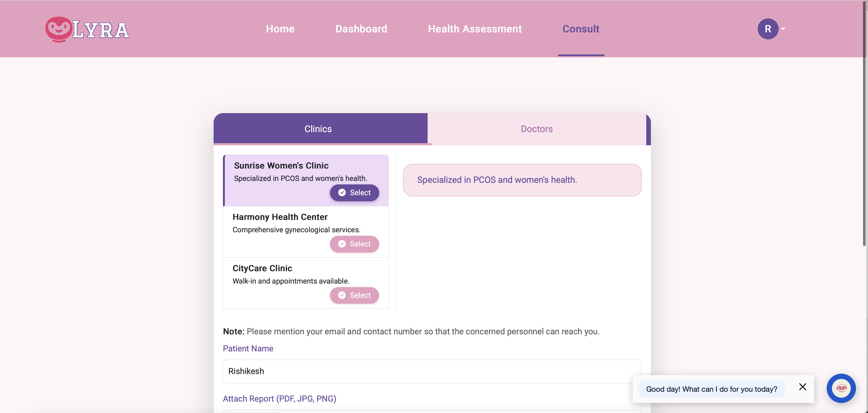Open the chatbot floating icon button
This screenshot has height=413, width=868.
click(x=841, y=388)
